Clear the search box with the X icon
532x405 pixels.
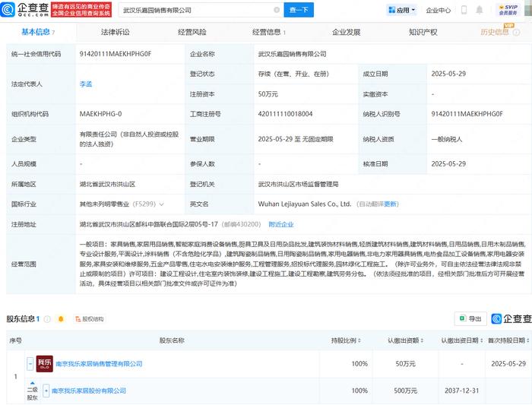277,10
